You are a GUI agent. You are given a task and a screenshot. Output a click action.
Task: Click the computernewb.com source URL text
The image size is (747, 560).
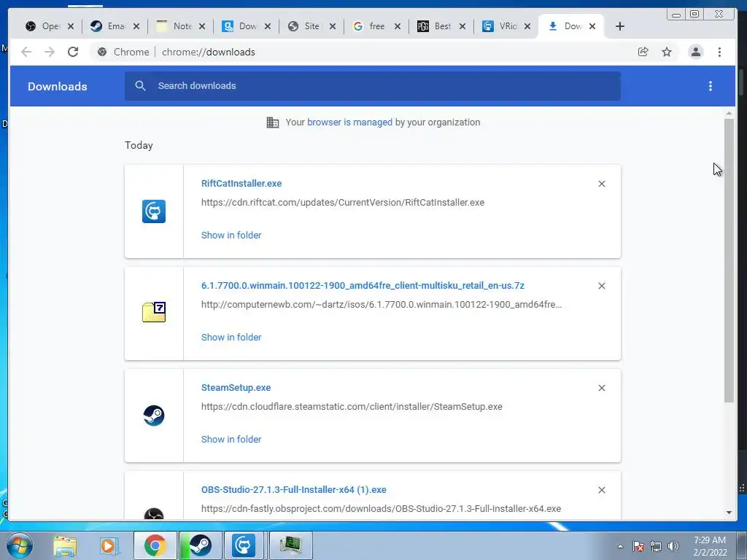pyautogui.click(x=381, y=304)
